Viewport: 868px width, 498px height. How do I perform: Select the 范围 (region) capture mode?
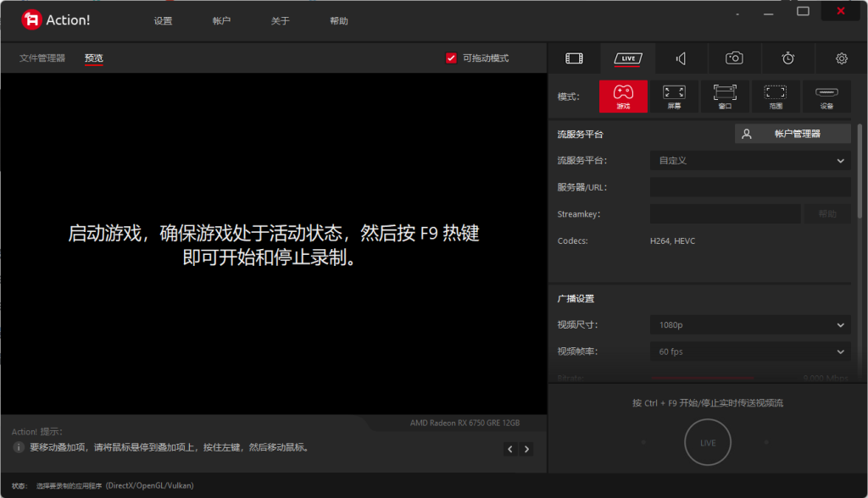point(776,96)
